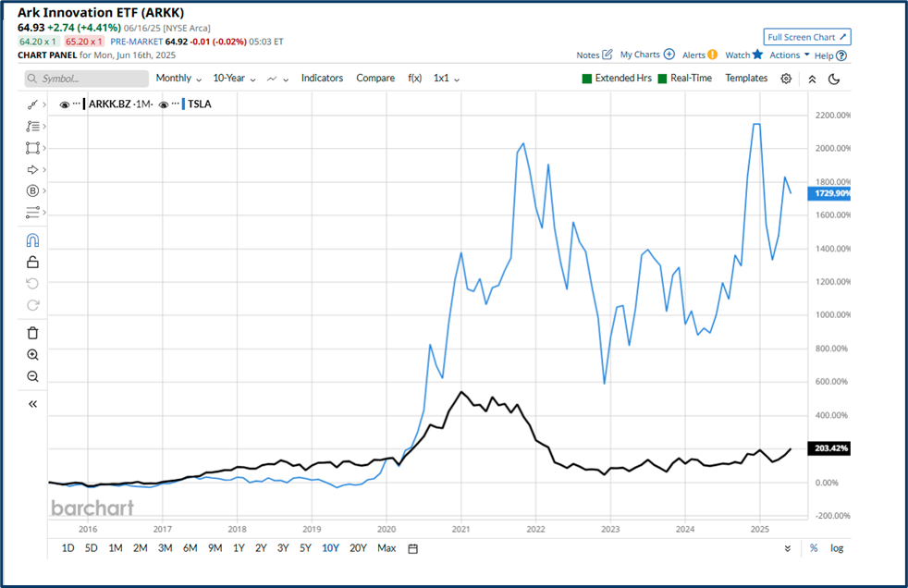The image size is (908, 588).
Task: Open the Indicators menu
Action: (322, 79)
